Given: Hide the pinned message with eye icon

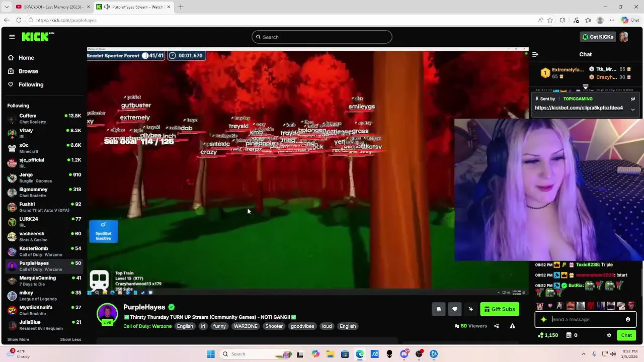Looking at the screenshot, I should tap(633, 99).
